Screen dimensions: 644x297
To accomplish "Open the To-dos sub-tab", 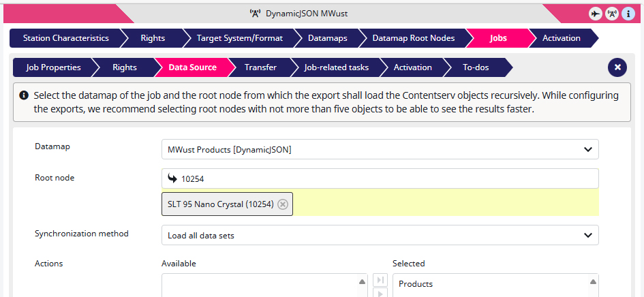I will (x=476, y=67).
